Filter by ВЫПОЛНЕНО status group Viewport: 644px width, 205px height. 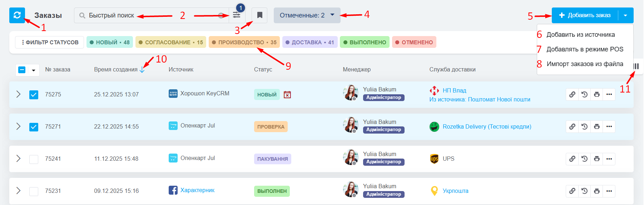pyautogui.click(x=365, y=42)
